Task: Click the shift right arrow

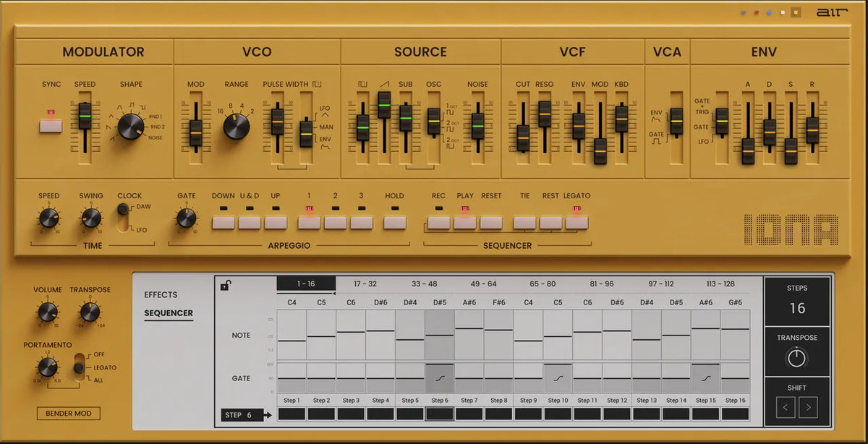Action: (x=809, y=409)
